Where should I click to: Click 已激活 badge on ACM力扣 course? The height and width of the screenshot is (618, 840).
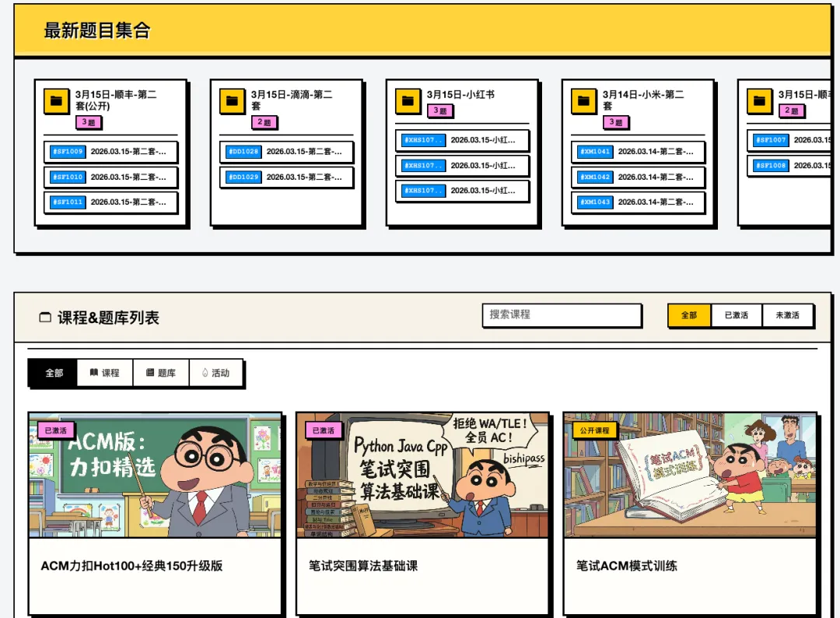point(56,430)
